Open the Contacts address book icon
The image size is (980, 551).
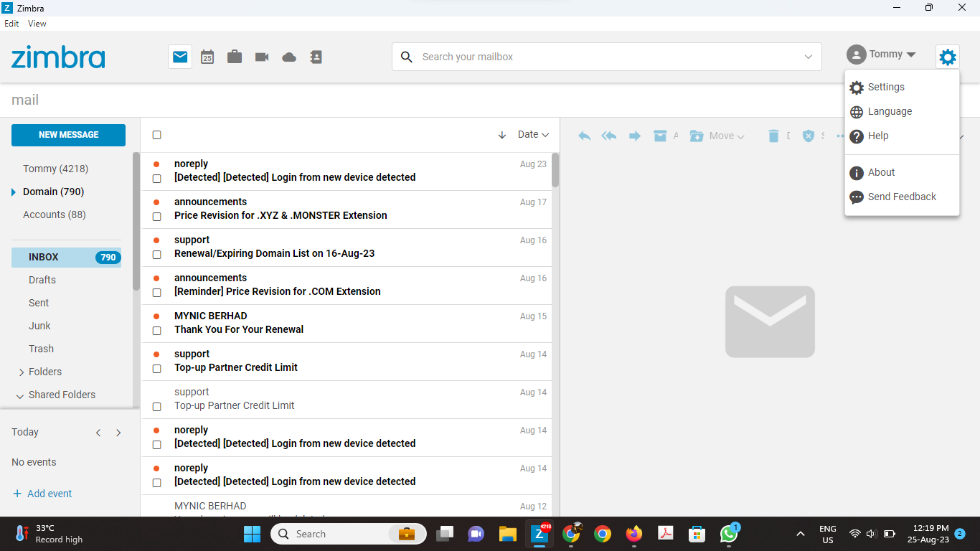pyautogui.click(x=316, y=57)
